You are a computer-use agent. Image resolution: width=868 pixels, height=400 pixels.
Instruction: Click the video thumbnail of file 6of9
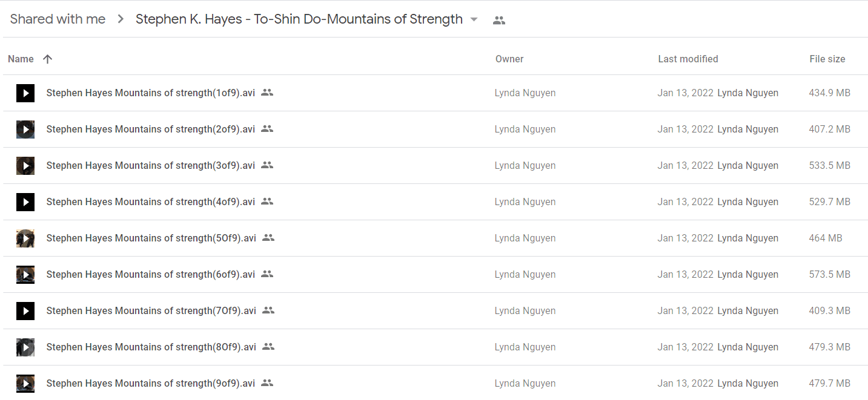(25, 275)
